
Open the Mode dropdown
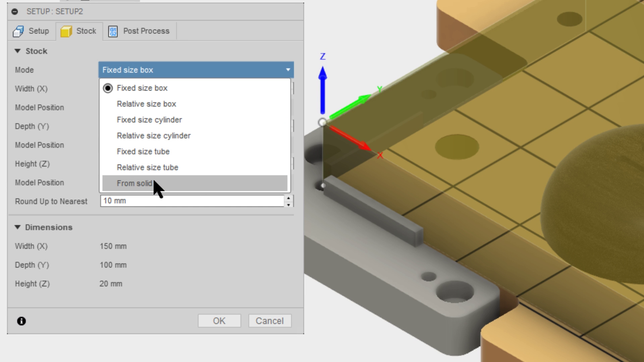pyautogui.click(x=288, y=70)
